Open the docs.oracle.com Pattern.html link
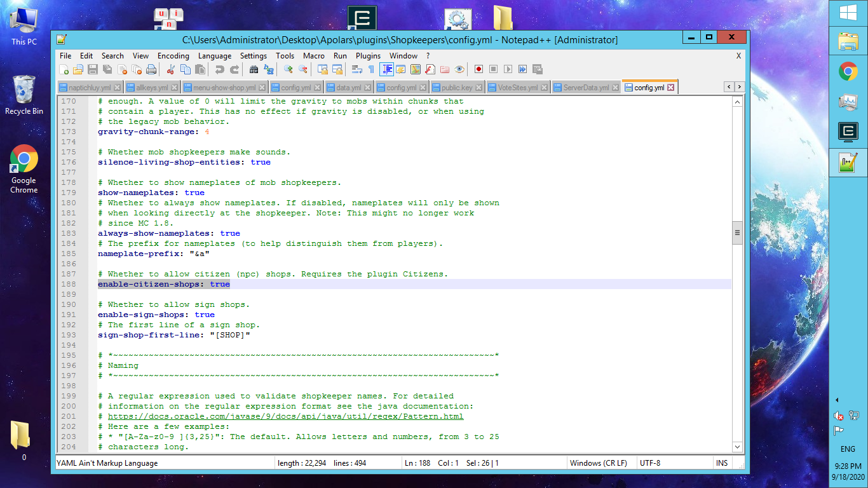 pos(285,416)
